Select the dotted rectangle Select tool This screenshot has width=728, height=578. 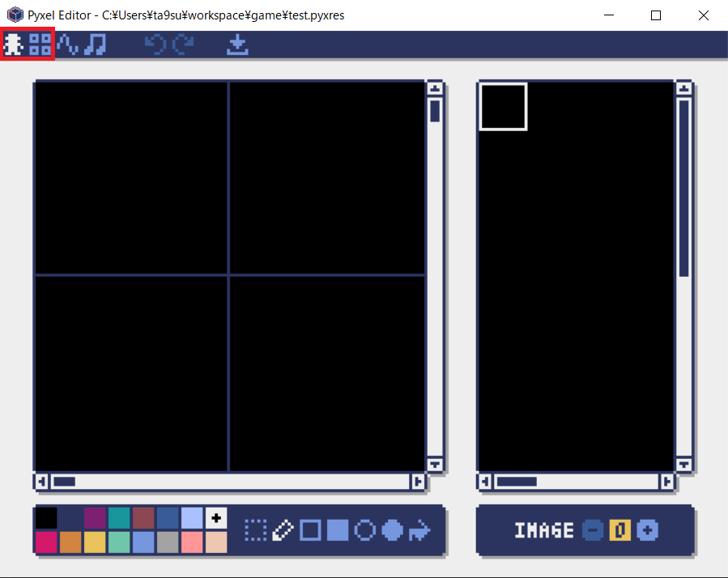(x=256, y=530)
